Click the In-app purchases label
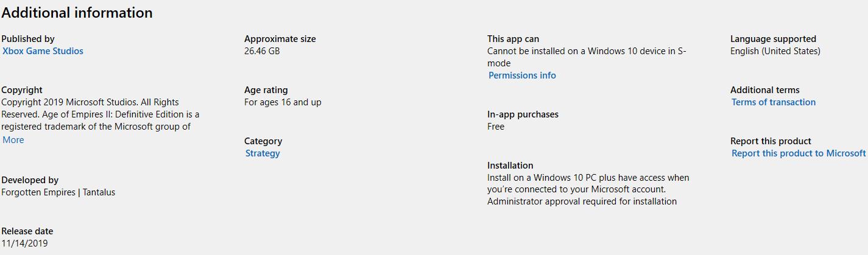 point(523,114)
